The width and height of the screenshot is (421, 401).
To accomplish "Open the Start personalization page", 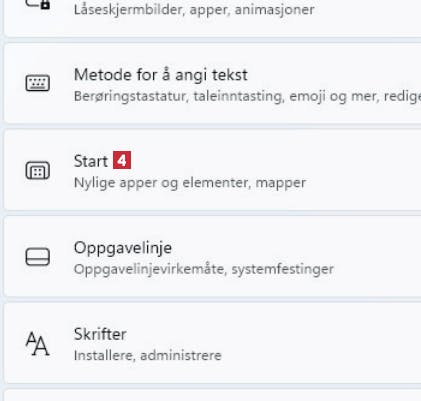I will pos(91,161).
